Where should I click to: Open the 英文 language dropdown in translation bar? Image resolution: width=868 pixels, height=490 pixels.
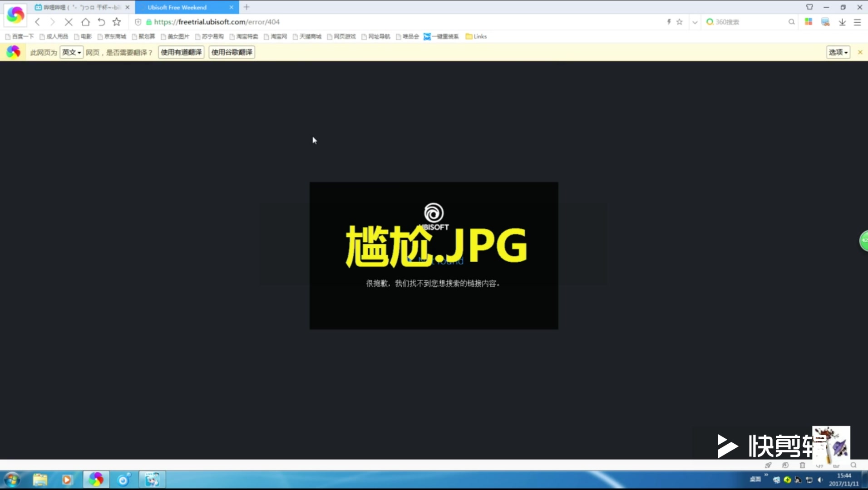71,52
